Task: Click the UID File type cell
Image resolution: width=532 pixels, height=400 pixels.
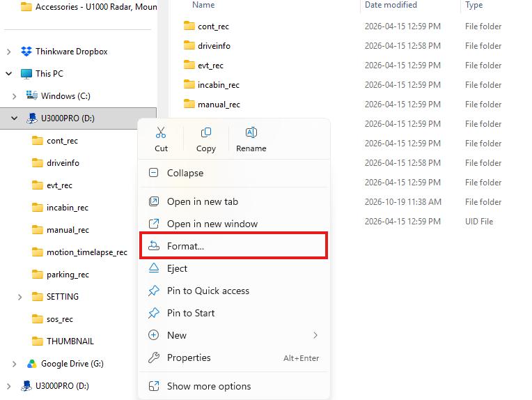Action: (x=479, y=222)
